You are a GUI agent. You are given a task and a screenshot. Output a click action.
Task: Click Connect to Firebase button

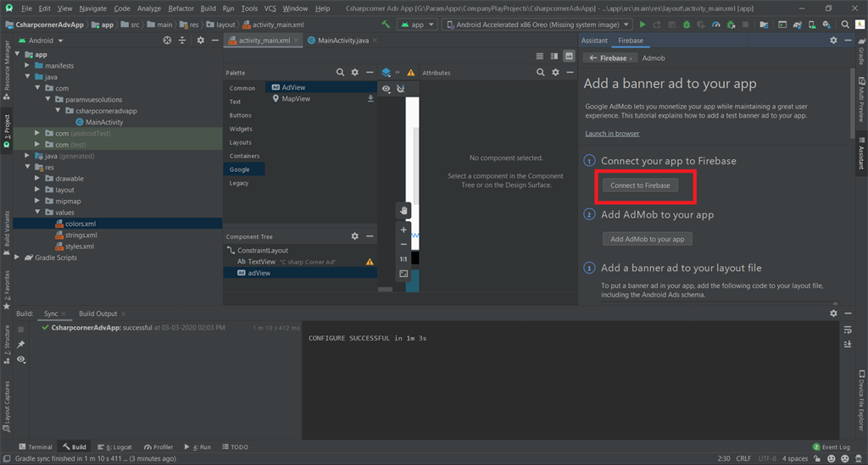640,185
